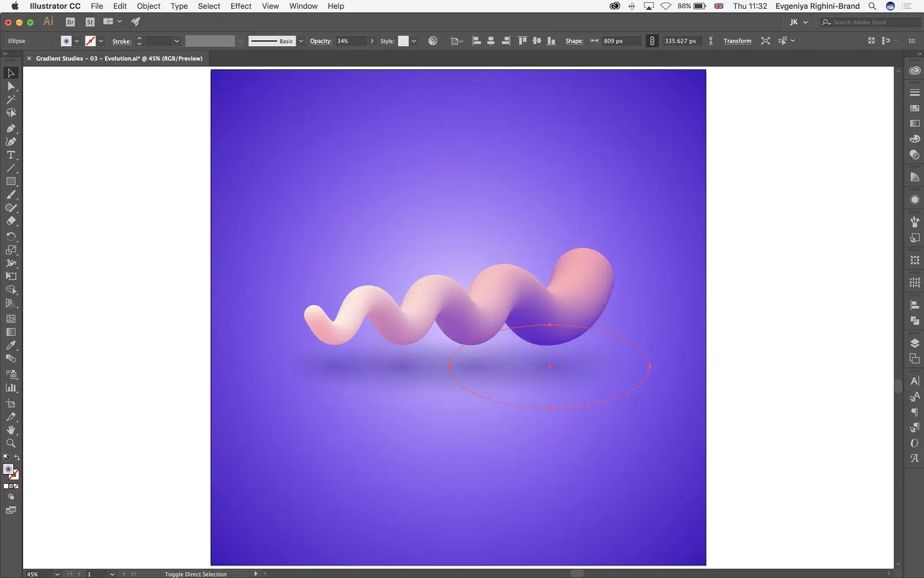Image resolution: width=924 pixels, height=578 pixels.
Task: Open the control panel options menu
Action: [x=912, y=41]
